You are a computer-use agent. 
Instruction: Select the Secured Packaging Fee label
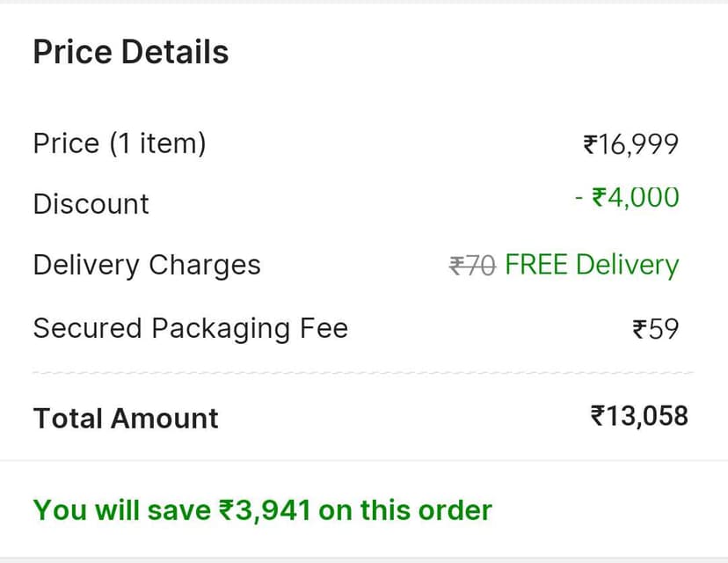click(190, 328)
